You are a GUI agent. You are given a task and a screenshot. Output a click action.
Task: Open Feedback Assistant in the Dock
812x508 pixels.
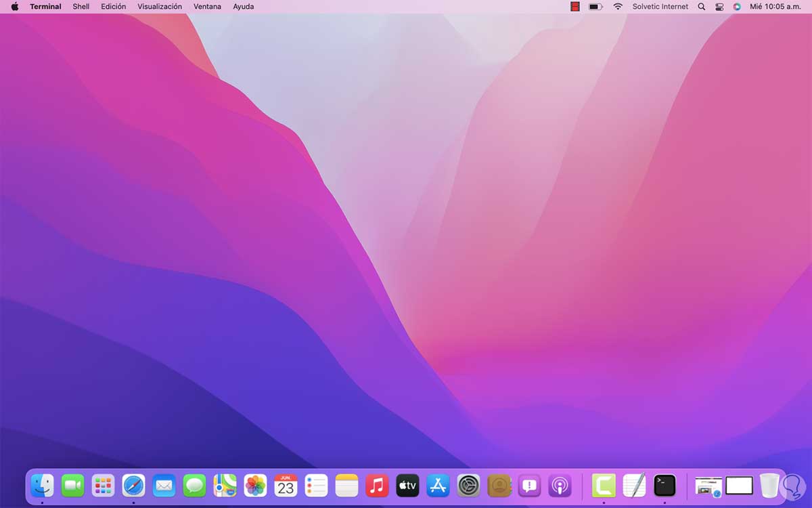[529, 486]
